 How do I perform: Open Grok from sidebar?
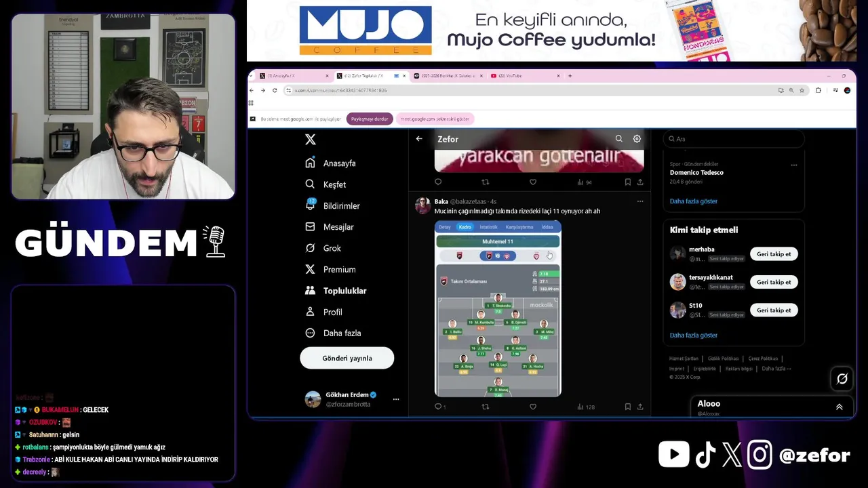point(323,248)
